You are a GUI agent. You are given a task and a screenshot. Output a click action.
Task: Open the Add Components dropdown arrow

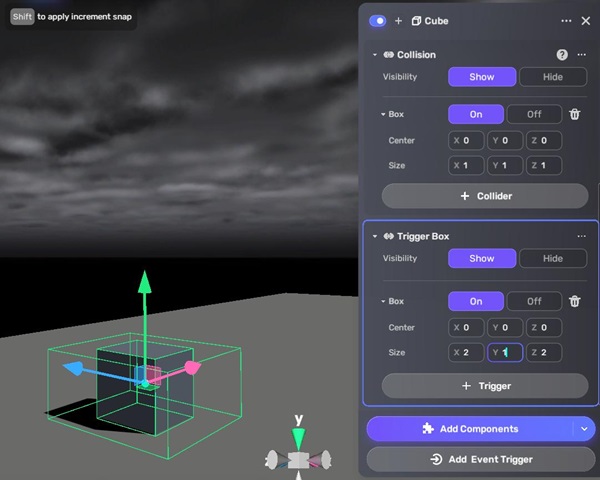(x=585, y=429)
